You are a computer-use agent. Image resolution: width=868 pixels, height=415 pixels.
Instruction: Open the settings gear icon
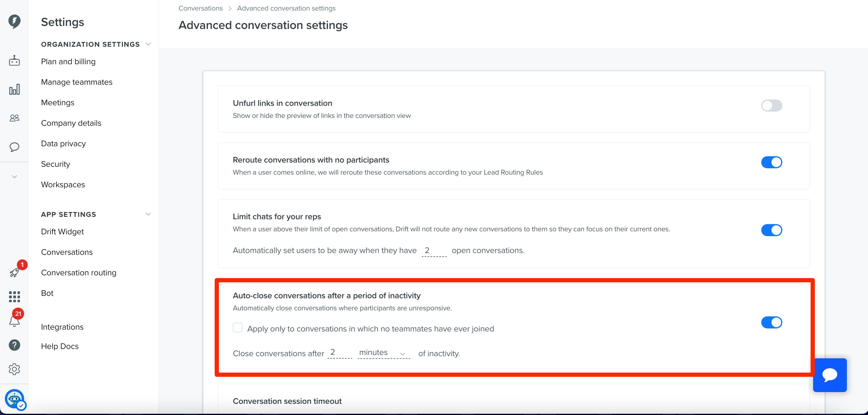[14, 369]
